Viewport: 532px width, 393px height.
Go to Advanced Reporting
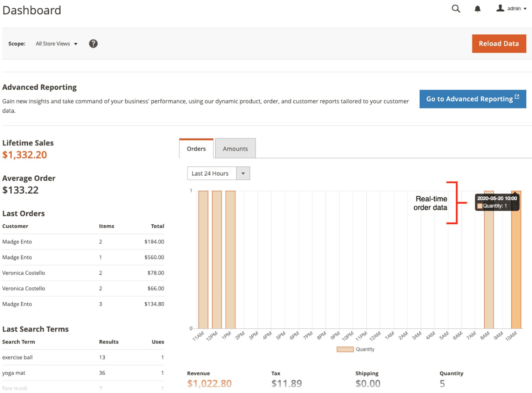[x=470, y=99]
